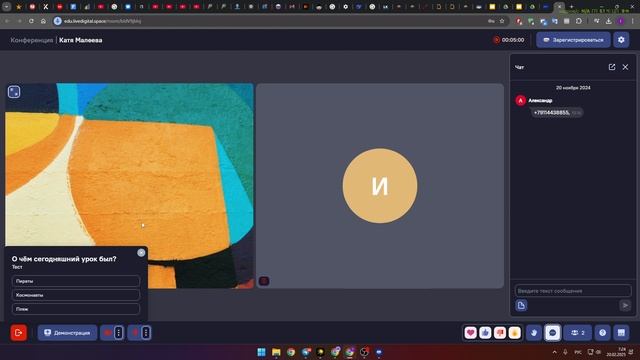Open a new browser tab with plus
Image resolution: width=640 pixels, height=360 pixels.
point(571,7)
